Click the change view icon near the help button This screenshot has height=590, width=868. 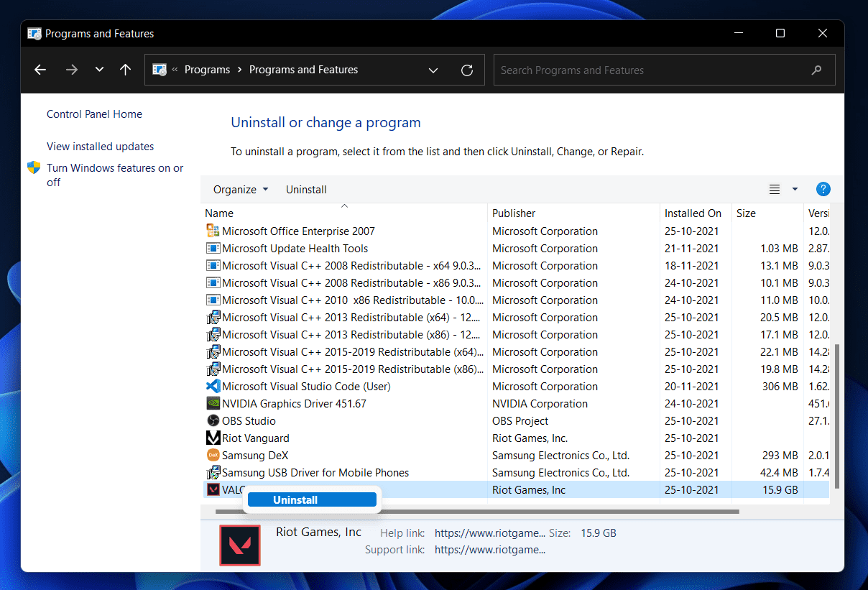point(774,189)
